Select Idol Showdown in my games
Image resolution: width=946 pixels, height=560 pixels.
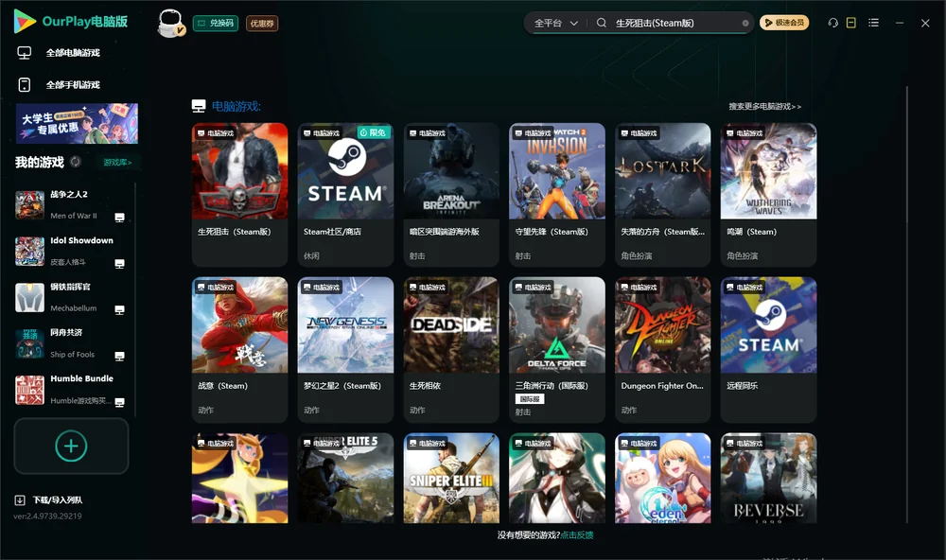pyautogui.click(x=71, y=251)
